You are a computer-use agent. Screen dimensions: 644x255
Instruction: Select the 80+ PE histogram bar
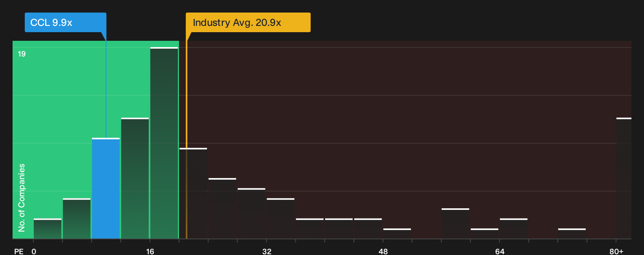point(624,178)
